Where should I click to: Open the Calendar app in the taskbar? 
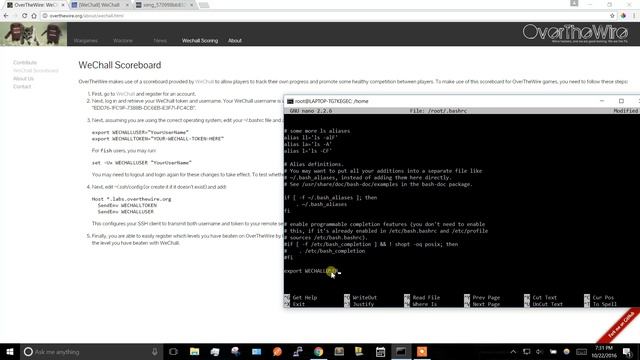[380, 351]
